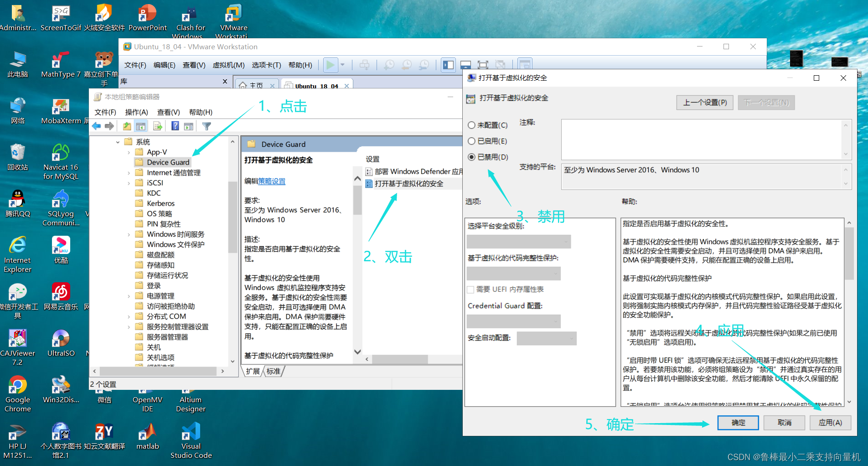Expand the Internet 通信管理 tree node
Image resolution: width=868 pixels, height=466 pixels.
(x=129, y=173)
